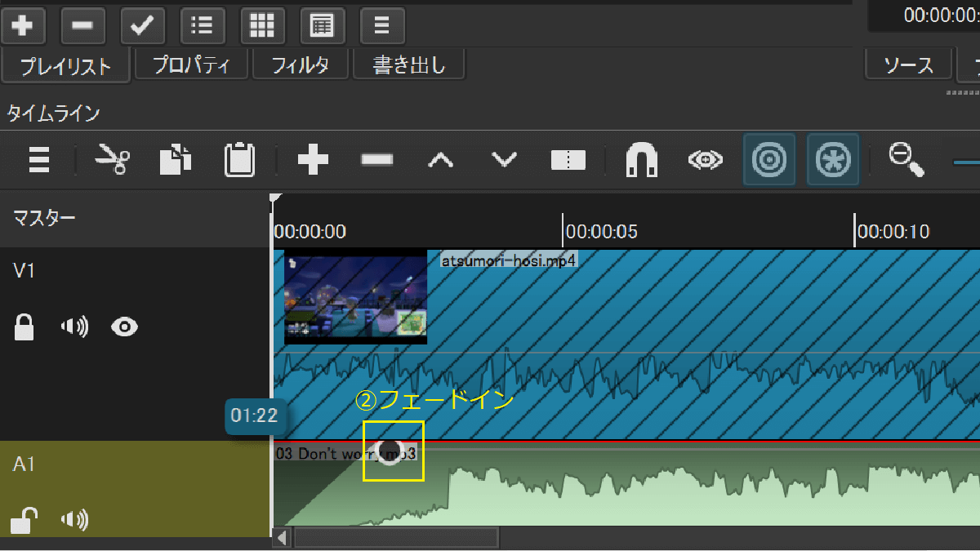Enable snapping with the magnet icon
The image size is (980, 551).
coord(641,160)
